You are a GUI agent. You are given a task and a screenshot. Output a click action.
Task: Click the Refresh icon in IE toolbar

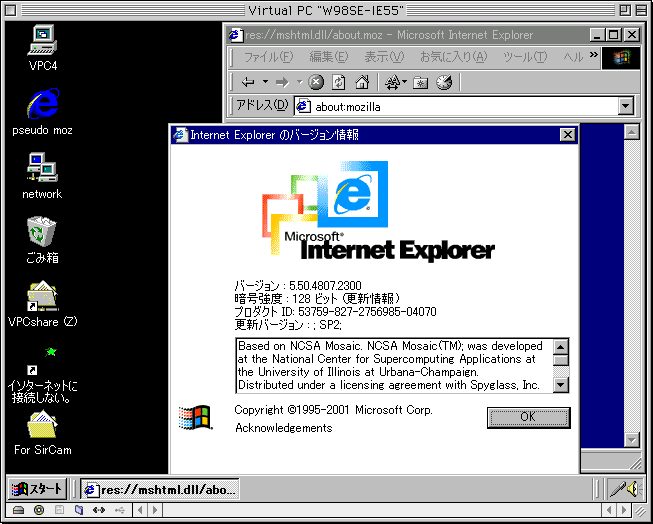[x=339, y=82]
